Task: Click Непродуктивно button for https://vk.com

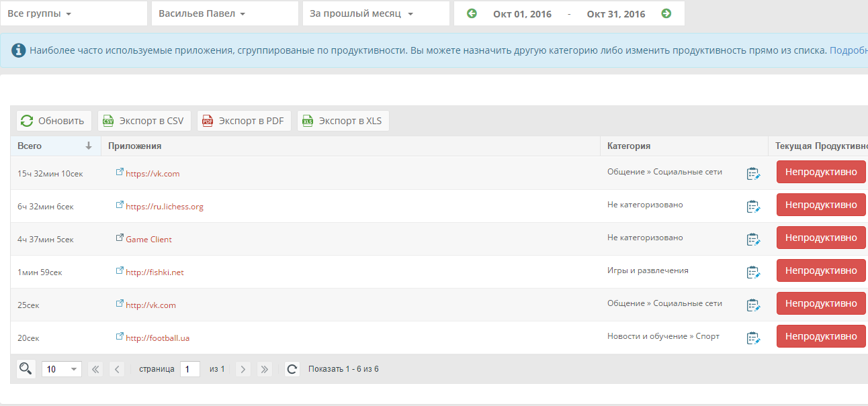Action: click(821, 172)
